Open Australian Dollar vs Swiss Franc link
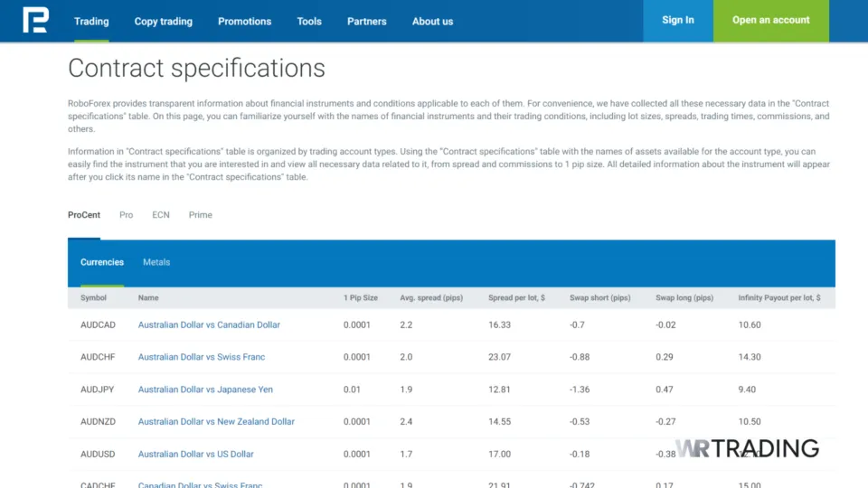This screenshot has height=488, width=868. pyautogui.click(x=201, y=357)
